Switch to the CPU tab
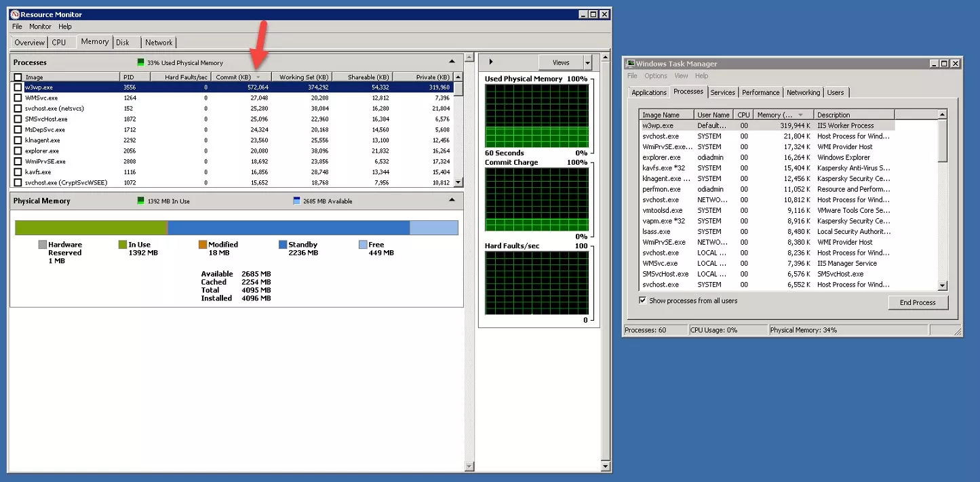The image size is (980, 482). click(x=59, y=42)
